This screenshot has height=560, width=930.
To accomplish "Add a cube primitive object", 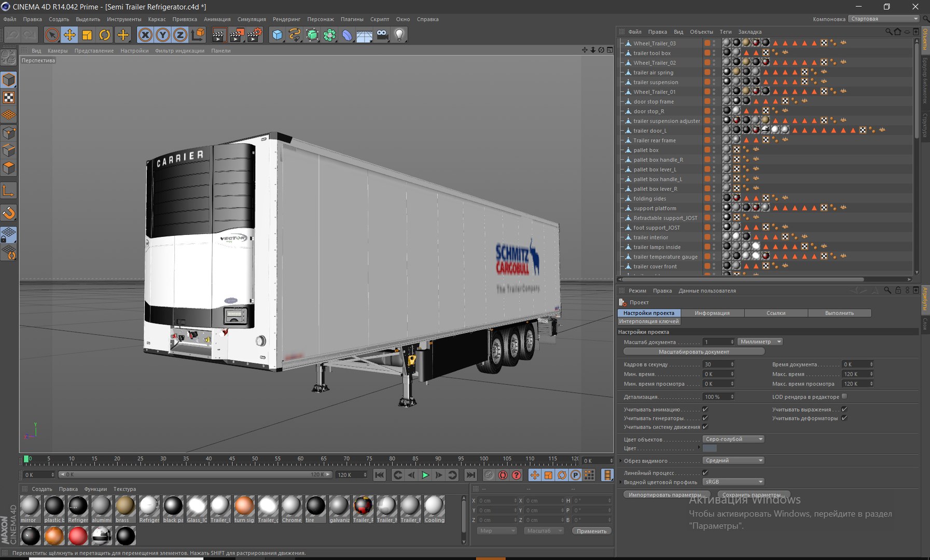I will (x=277, y=35).
